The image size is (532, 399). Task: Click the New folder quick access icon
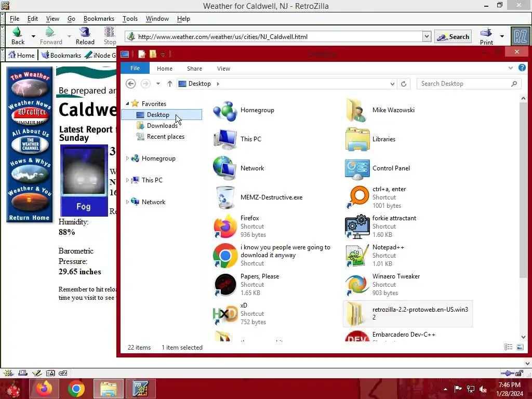(x=153, y=54)
